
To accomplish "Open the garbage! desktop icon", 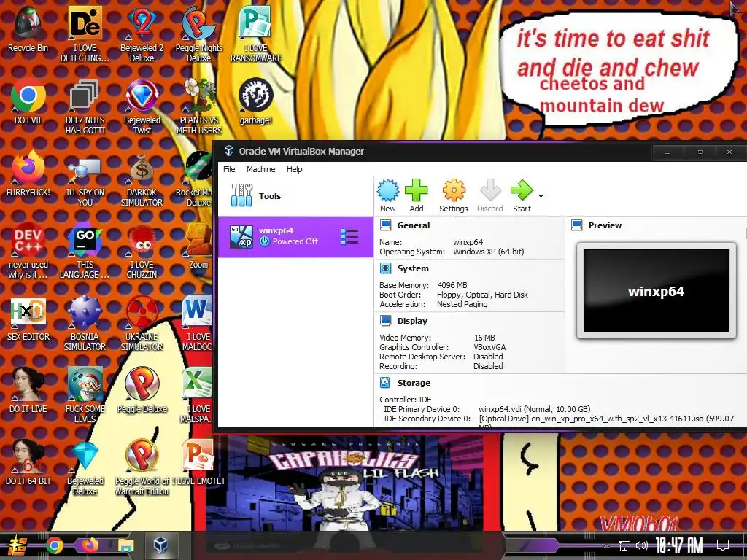I will [x=256, y=101].
